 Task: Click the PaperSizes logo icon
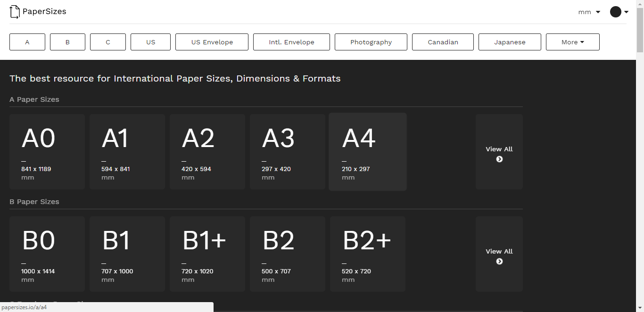point(15,12)
